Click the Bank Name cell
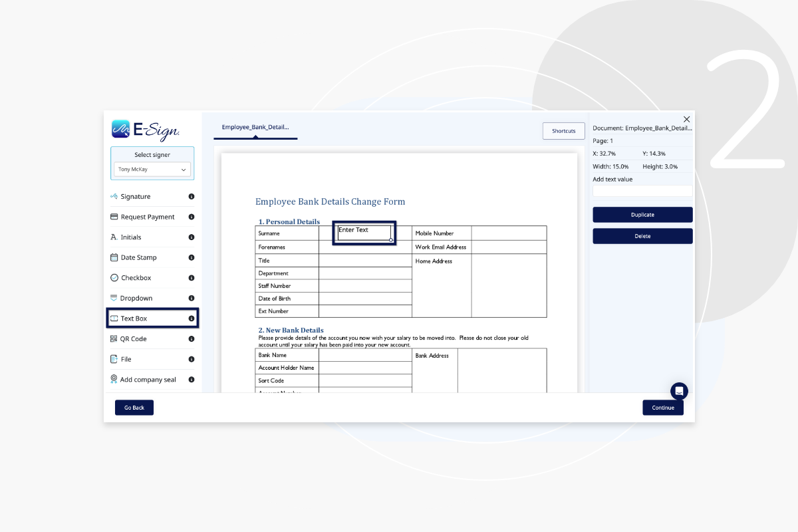798x532 pixels. point(287,355)
